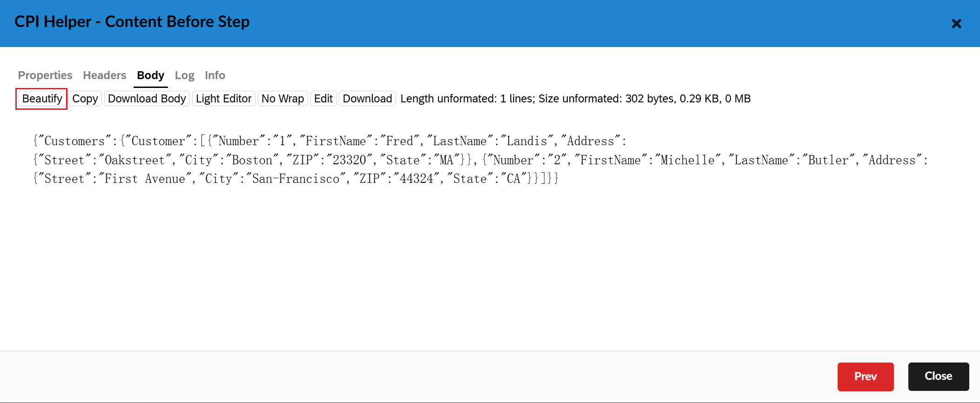The width and height of the screenshot is (980, 403).
Task: Click the Download Body button
Action: [x=147, y=99]
